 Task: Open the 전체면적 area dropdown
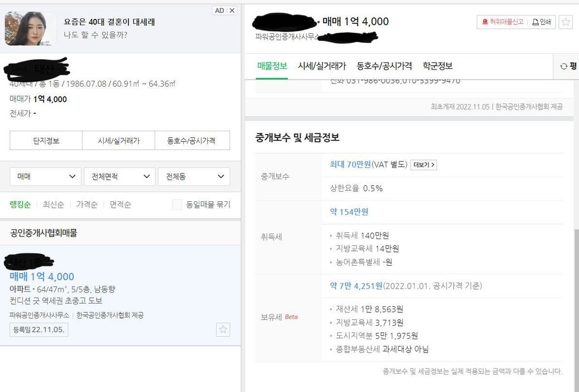tap(119, 176)
